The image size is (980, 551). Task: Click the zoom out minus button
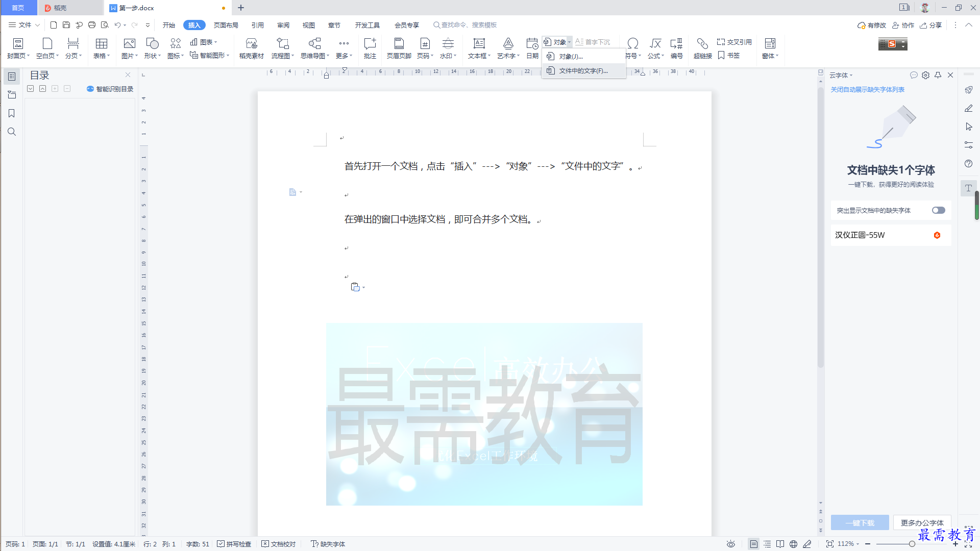868,544
